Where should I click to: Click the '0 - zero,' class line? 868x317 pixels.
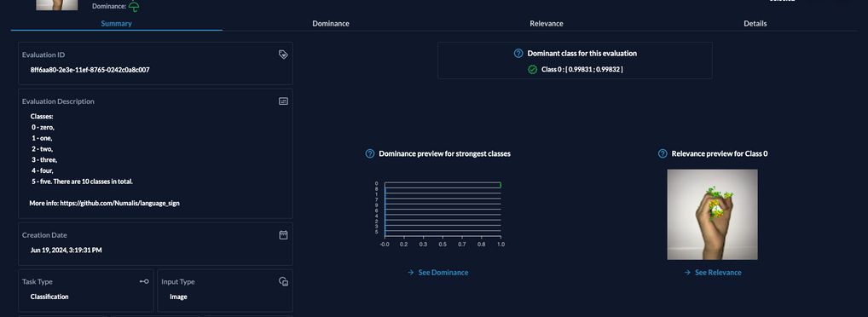point(43,127)
